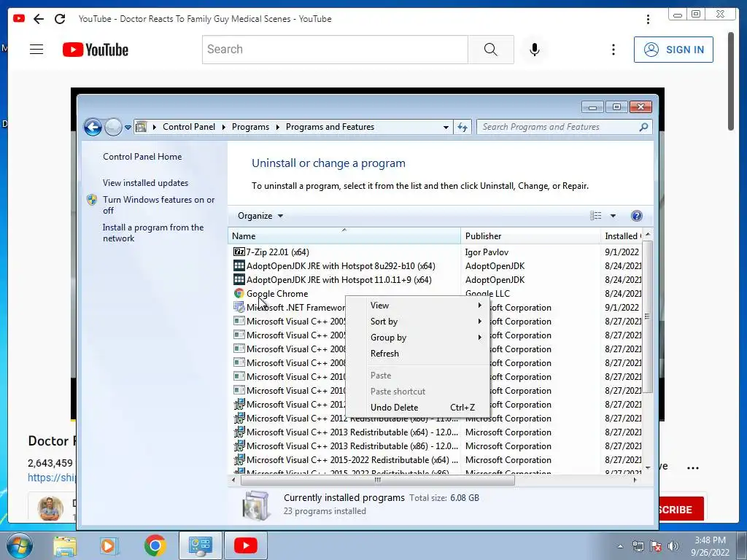This screenshot has width=747, height=560.
Task: Click the SIGN IN button
Action: 673,50
